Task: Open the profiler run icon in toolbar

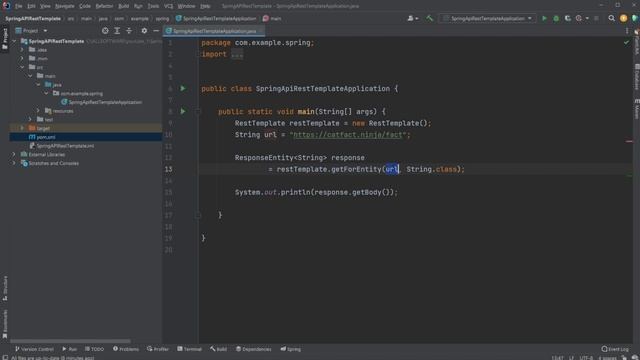Action: pos(578,18)
